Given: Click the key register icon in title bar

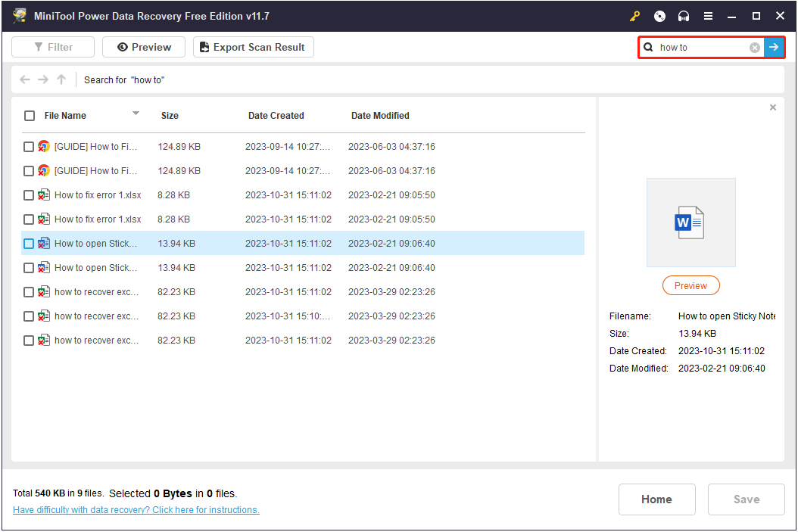Looking at the screenshot, I should 634,16.
